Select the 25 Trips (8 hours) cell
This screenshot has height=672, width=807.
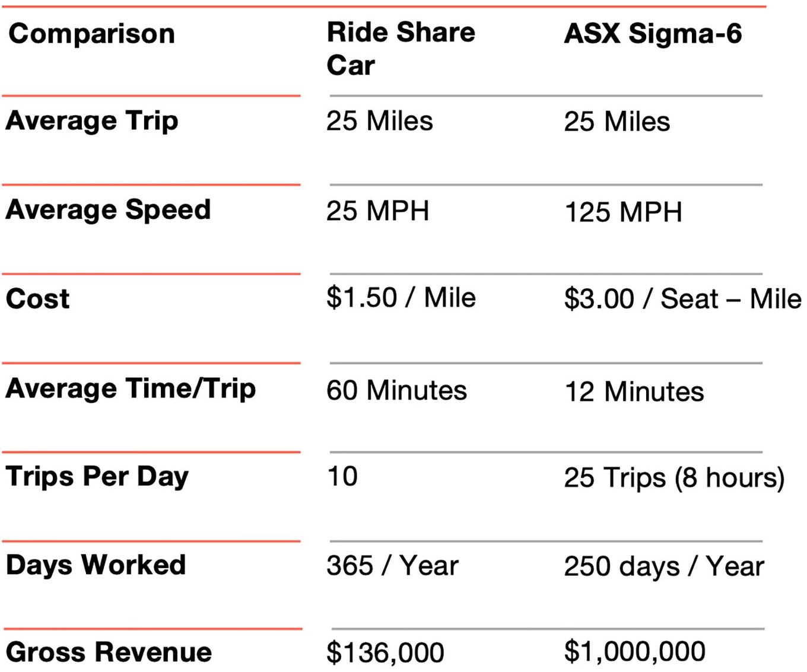coord(675,478)
